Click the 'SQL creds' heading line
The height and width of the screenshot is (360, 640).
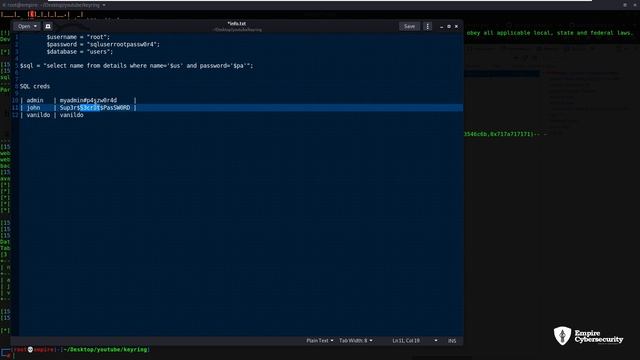pos(35,87)
